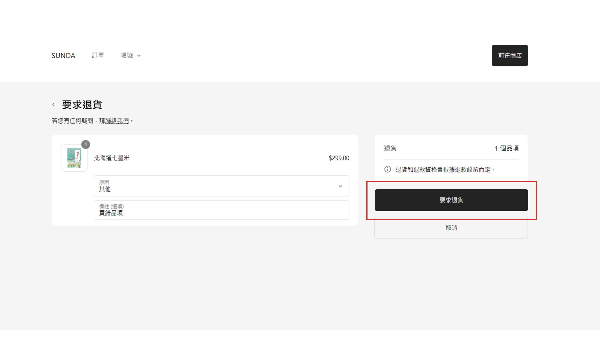Click the quantity badge on product thumbnail
This screenshot has height=364, width=600.
coord(86,145)
